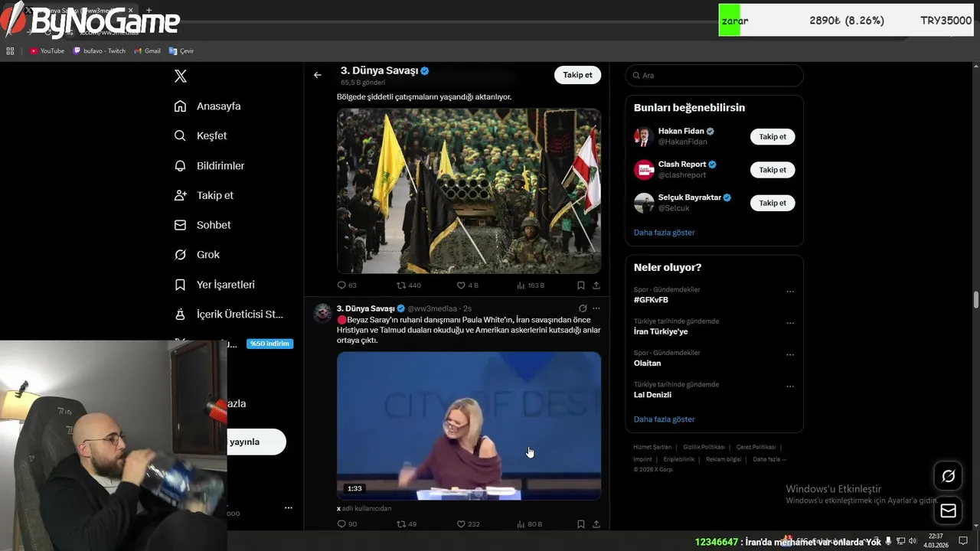980x551 pixels.
Task: Open account menu three dots near webcam
Action: coord(289,507)
